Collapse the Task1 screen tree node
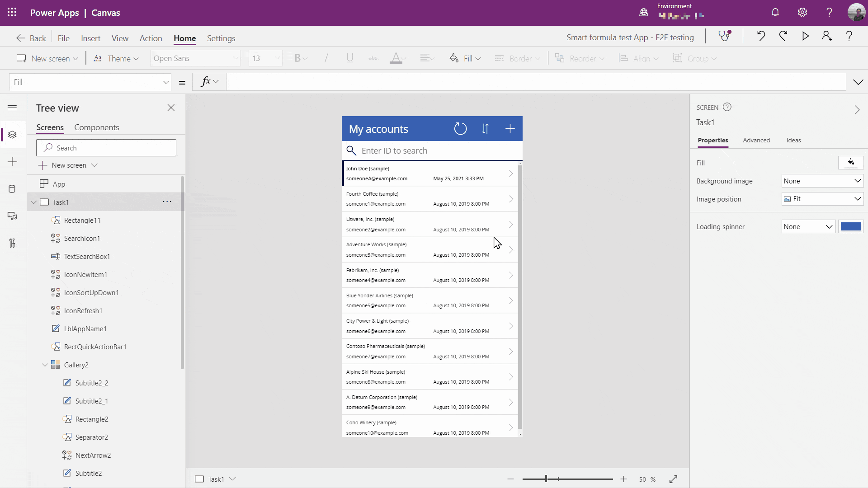Screen dimensions: 868x488 pyautogui.click(x=34, y=202)
